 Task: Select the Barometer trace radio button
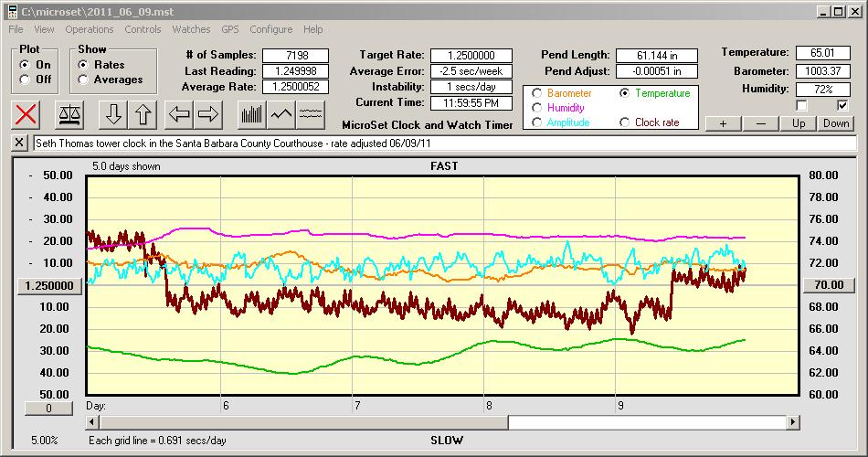(536, 93)
